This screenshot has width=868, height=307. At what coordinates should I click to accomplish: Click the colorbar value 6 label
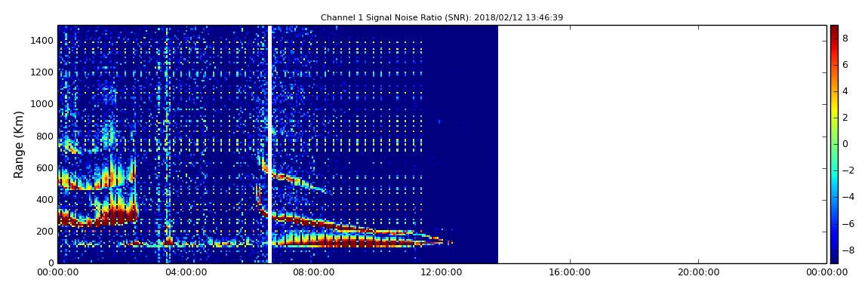[845, 65]
